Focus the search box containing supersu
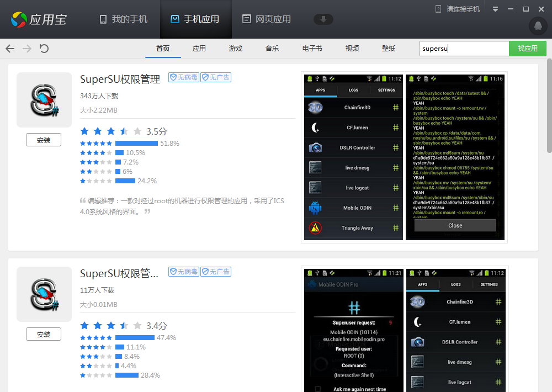552x392 pixels. click(464, 49)
